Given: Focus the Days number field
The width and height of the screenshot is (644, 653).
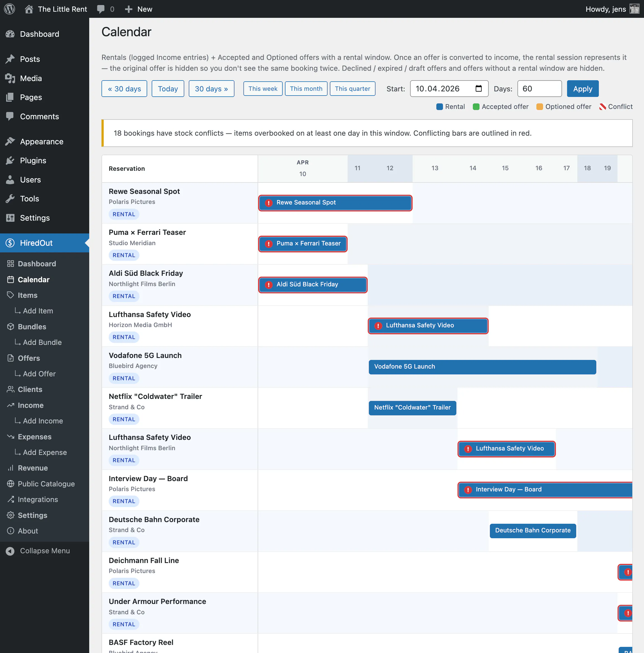Looking at the screenshot, I should click(x=539, y=89).
